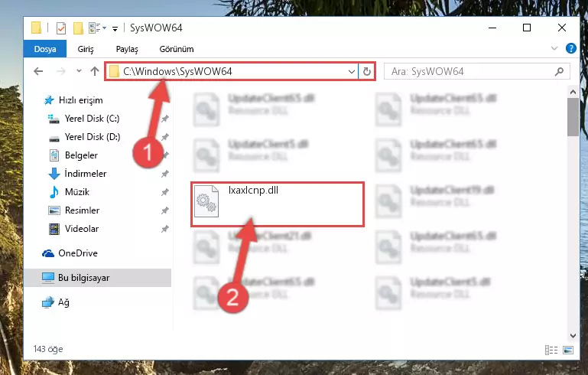Click the Back navigation arrow
Image resolution: width=588 pixels, height=375 pixels.
38,71
